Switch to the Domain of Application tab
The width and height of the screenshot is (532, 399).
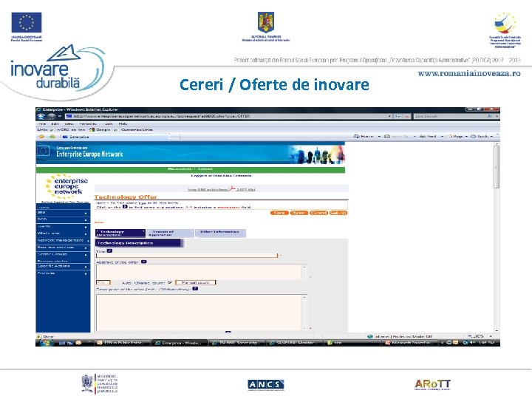[169, 233]
